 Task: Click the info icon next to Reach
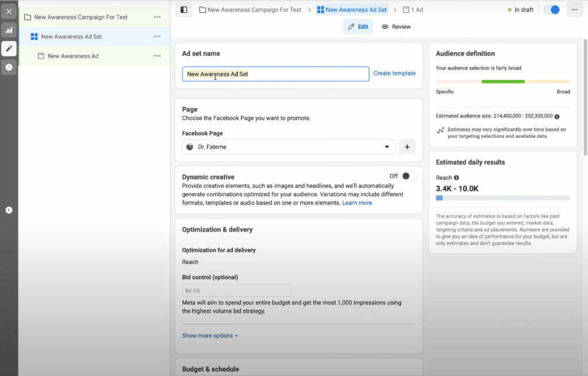click(457, 178)
